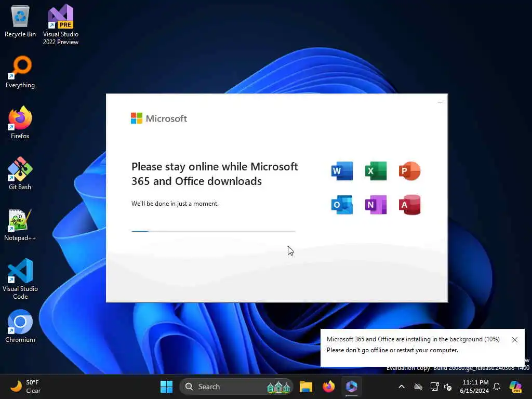Click the PowerPoint icon in installer
The image size is (532, 399).
tap(409, 171)
